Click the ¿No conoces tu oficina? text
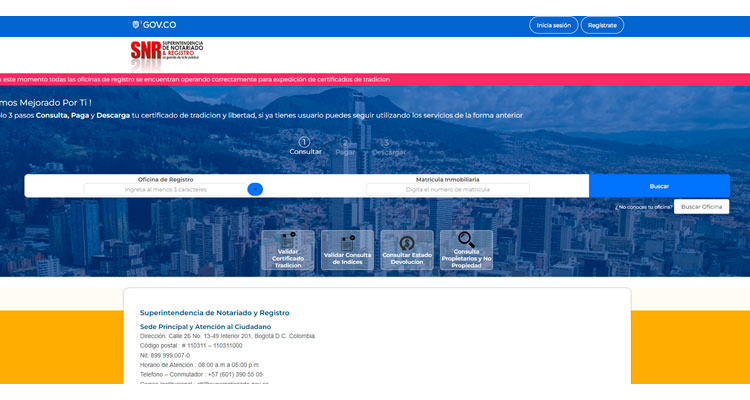Image resolution: width=750 pixels, height=400 pixels. (x=644, y=207)
